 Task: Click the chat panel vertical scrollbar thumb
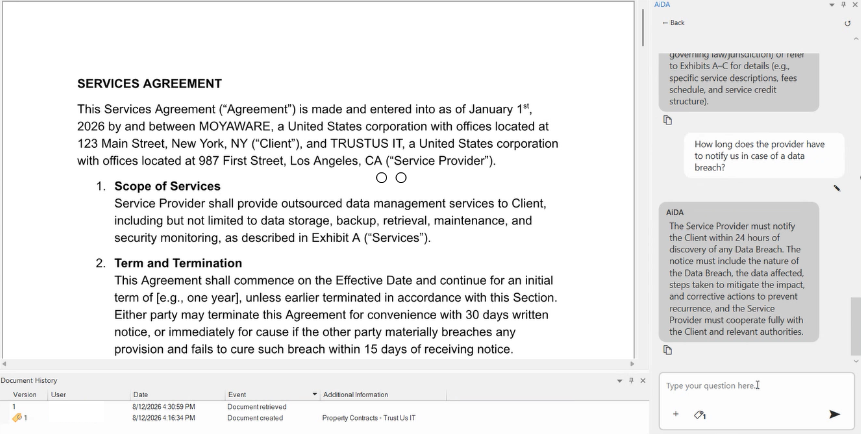pos(856,326)
